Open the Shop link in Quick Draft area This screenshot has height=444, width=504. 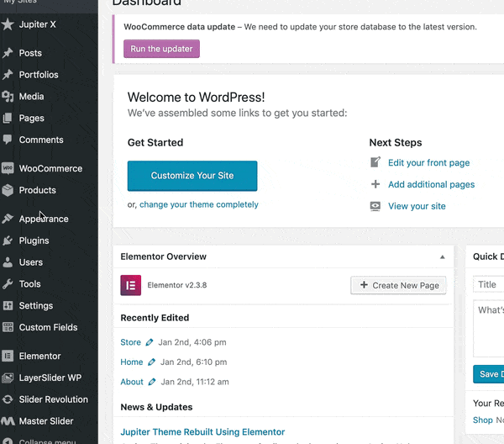coord(483,420)
